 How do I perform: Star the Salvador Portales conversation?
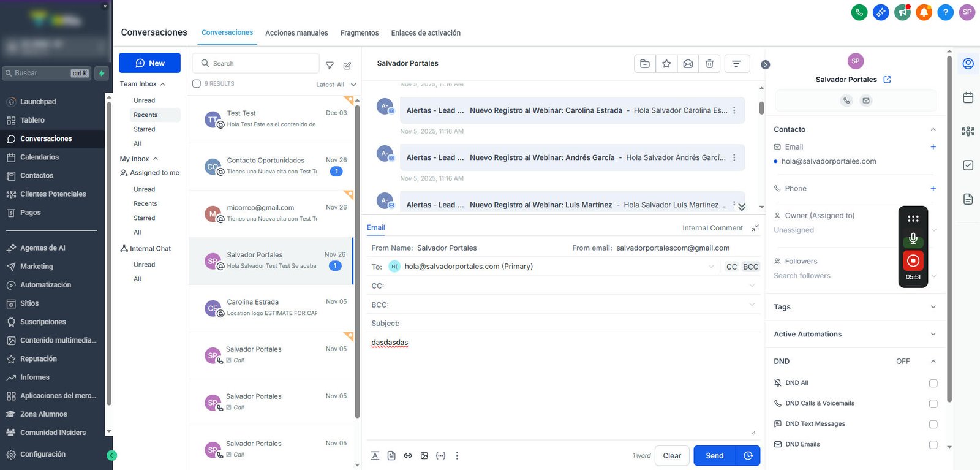coord(666,64)
